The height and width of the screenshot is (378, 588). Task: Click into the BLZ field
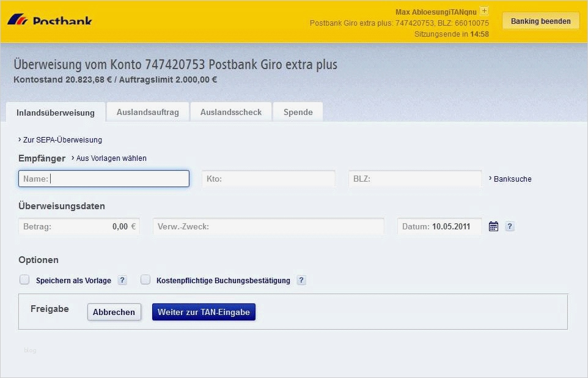(x=415, y=179)
